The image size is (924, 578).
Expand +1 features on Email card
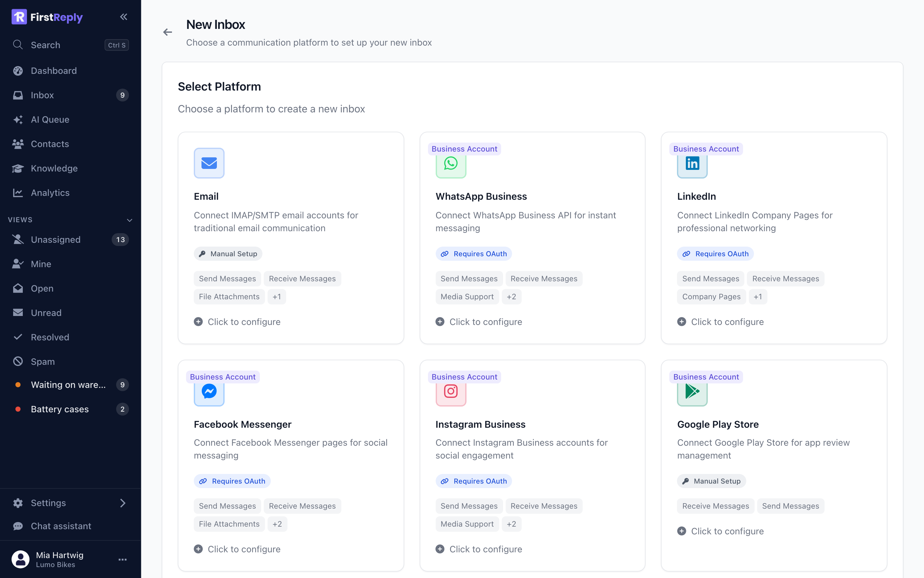[x=277, y=297]
